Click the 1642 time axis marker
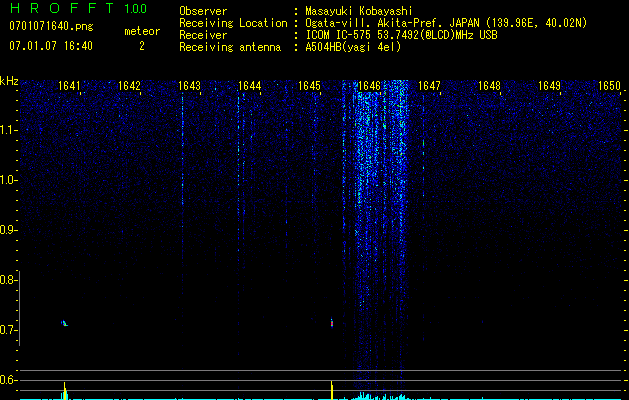The height and width of the screenshot is (400, 629). click(129, 86)
